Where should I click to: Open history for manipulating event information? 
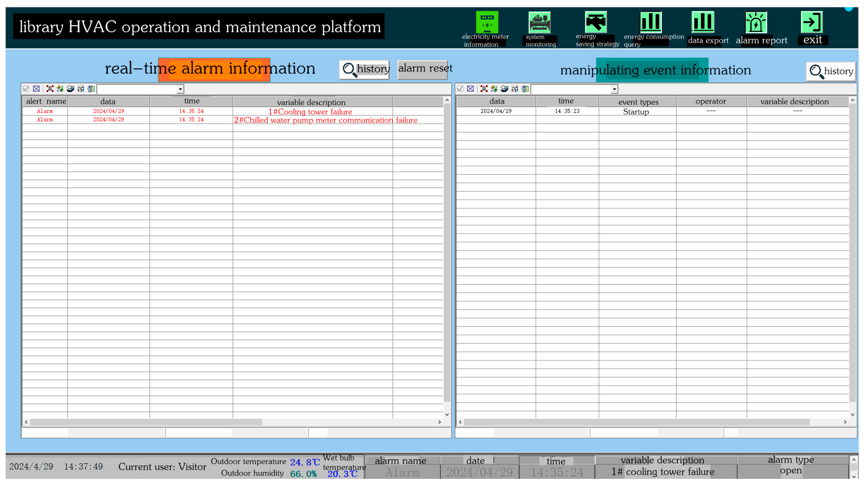(831, 71)
